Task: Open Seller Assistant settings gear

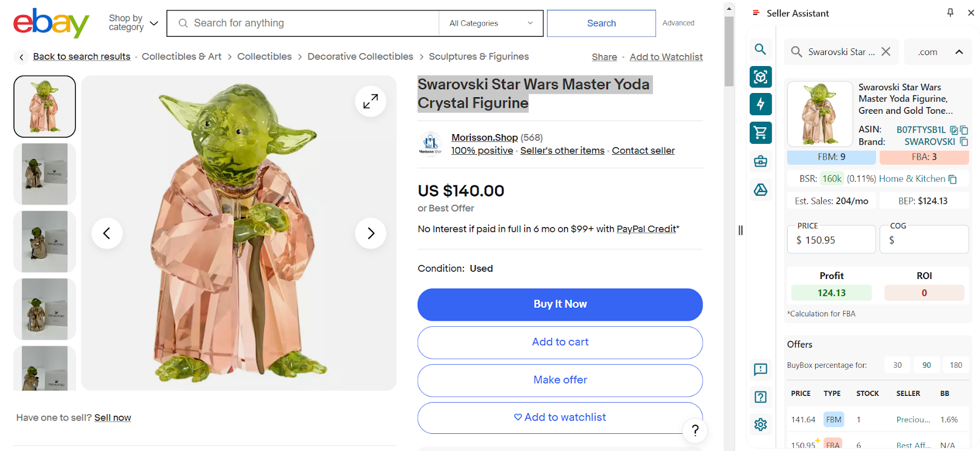Action: 761,424
